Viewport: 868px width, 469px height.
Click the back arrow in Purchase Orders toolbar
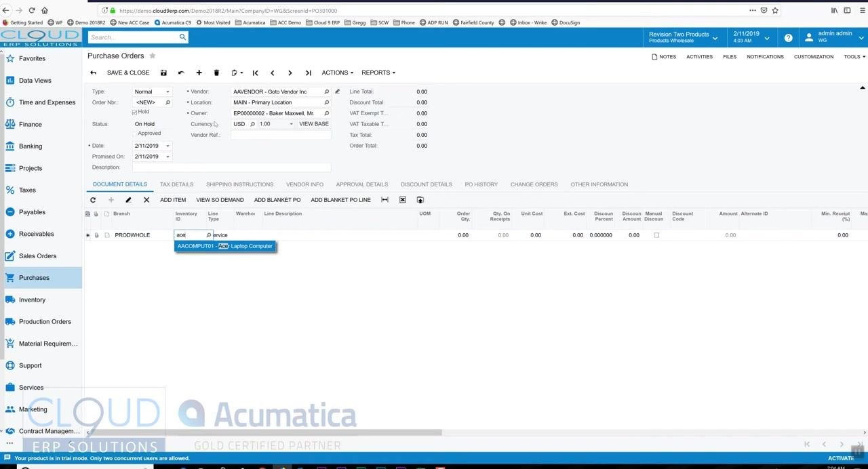(93, 73)
